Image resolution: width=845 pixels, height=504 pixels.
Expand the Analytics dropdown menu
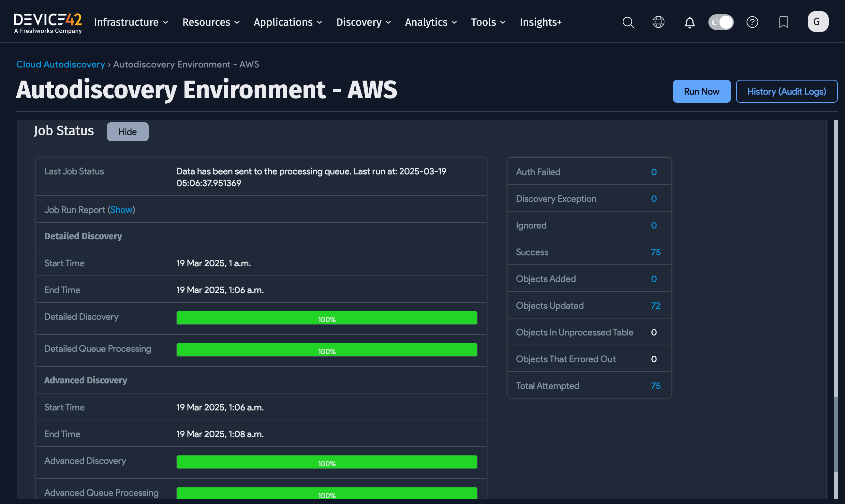click(431, 22)
